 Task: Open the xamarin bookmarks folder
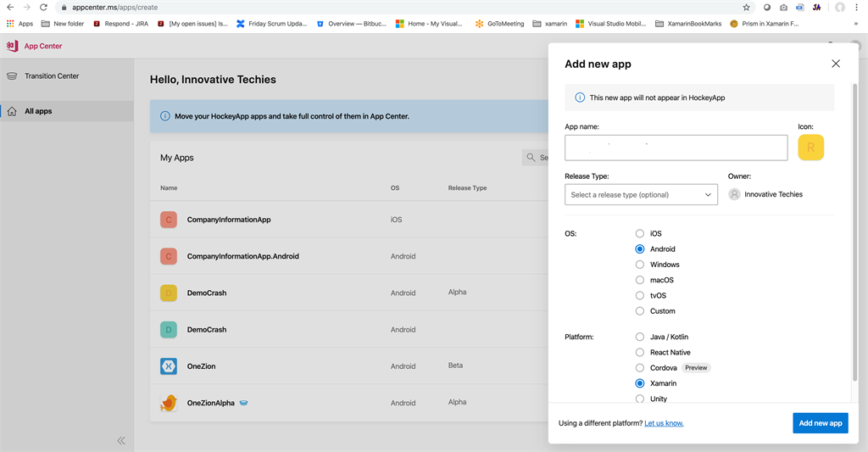549,24
